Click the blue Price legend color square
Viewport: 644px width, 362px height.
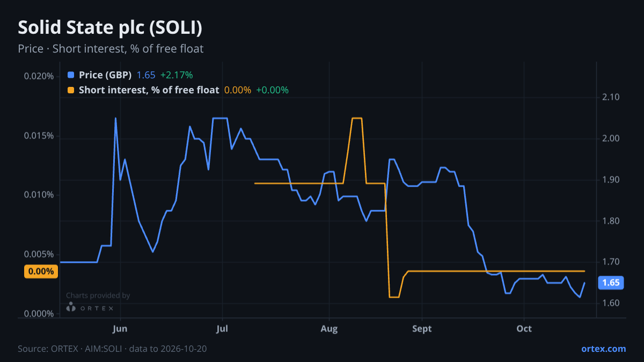click(71, 75)
